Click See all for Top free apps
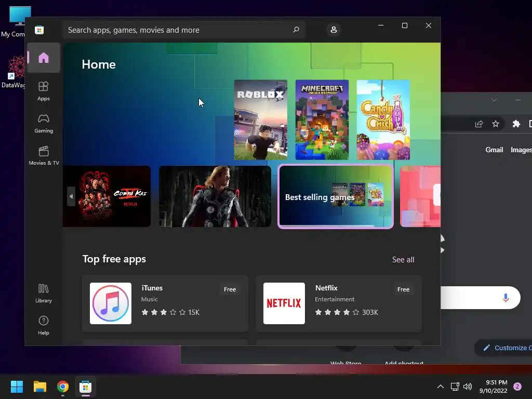 (403, 260)
